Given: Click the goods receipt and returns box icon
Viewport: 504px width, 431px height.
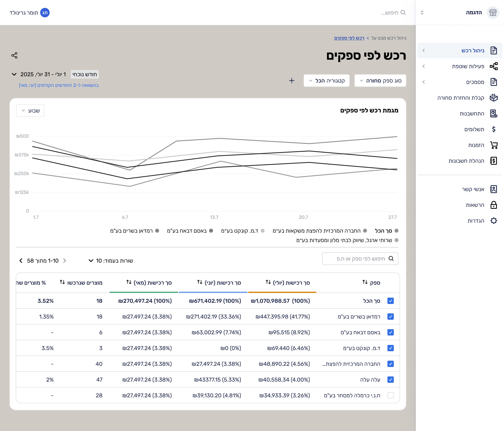Looking at the screenshot, I should coord(494,98).
